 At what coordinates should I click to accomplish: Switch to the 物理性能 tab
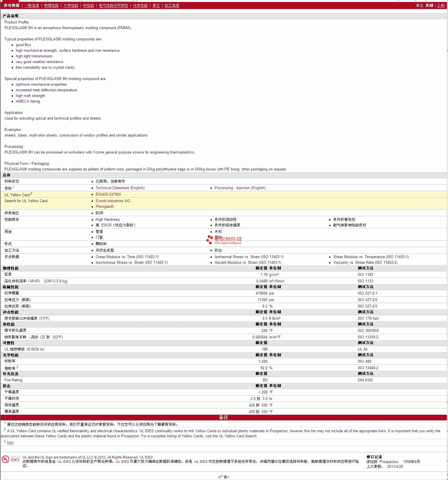[x=51, y=5]
